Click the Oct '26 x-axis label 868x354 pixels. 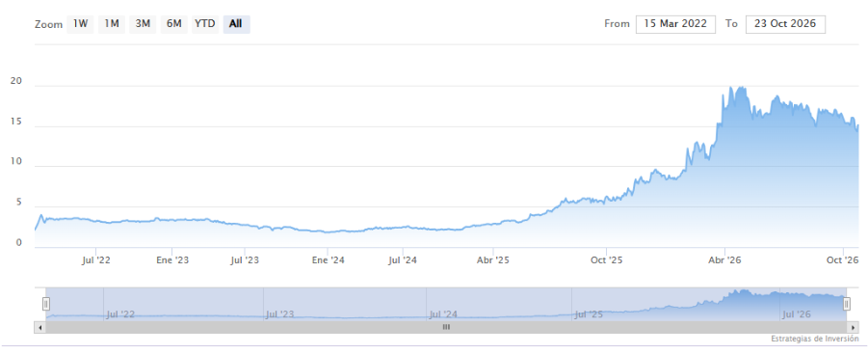coord(843,259)
